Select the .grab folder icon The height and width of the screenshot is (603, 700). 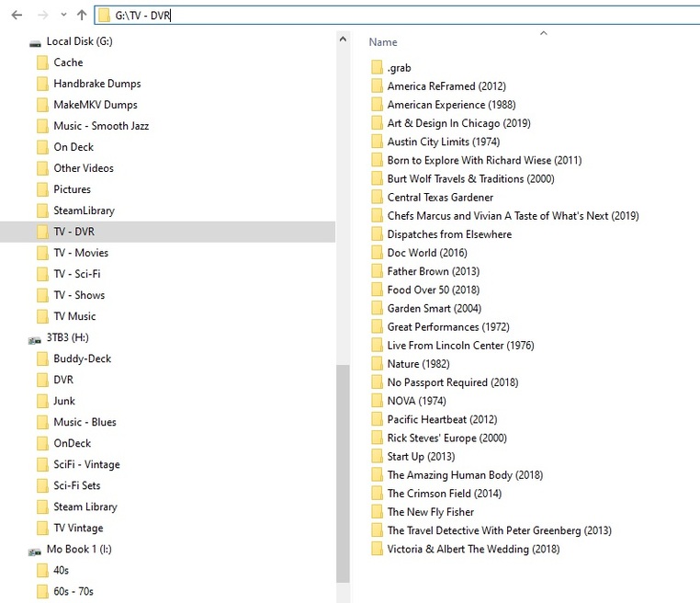(x=378, y=67)
